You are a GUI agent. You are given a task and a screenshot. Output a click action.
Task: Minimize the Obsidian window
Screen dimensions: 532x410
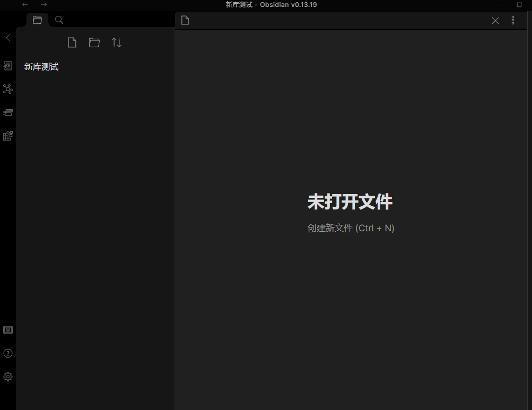(503, 5)
